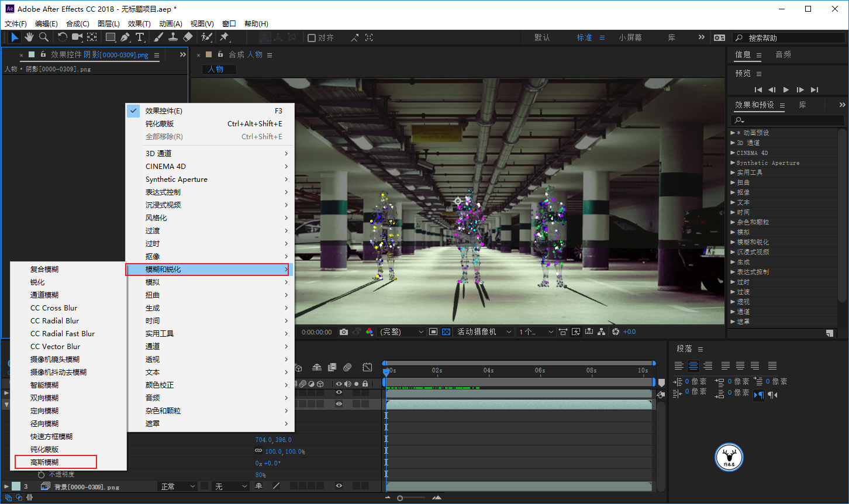Take a snapshot with the camera icon
The image size is (849, 504).
click(x=344, y=332)
